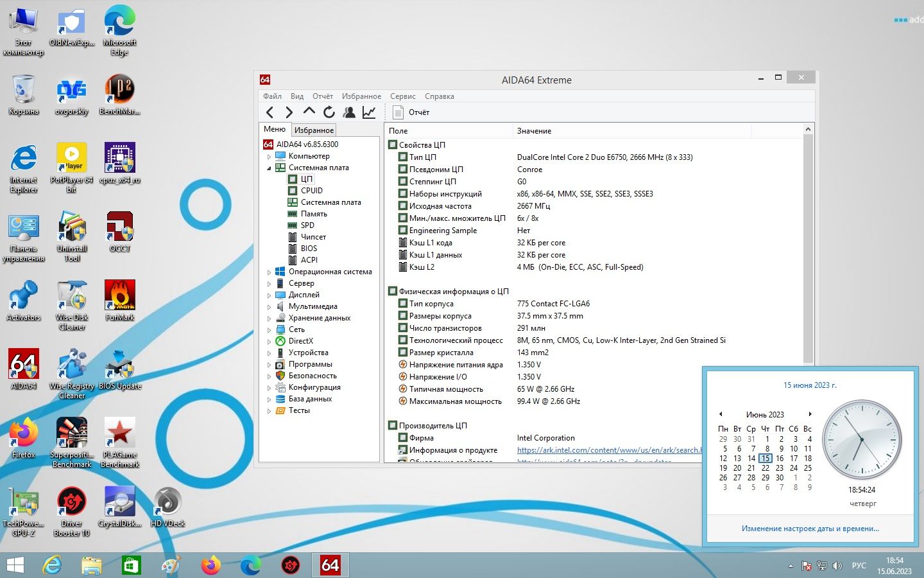Image resolution: width=924 pixels, height=578 pixels.
Task: Click the vertical scrollbar up arrow
Action: [x=809, y=130]
